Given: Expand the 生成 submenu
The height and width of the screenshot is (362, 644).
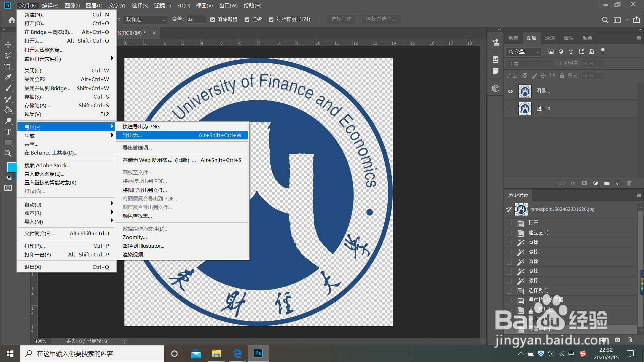Looking at the screenshot, I should 67,136.
